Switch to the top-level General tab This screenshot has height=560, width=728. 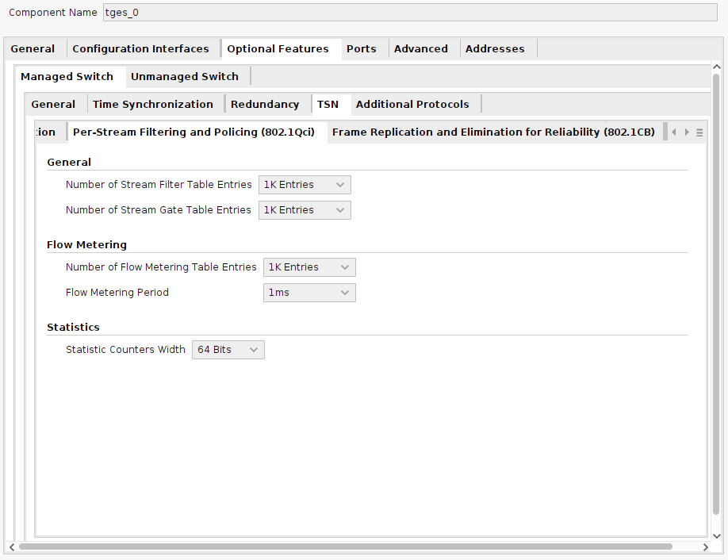(x=33, y=48)
